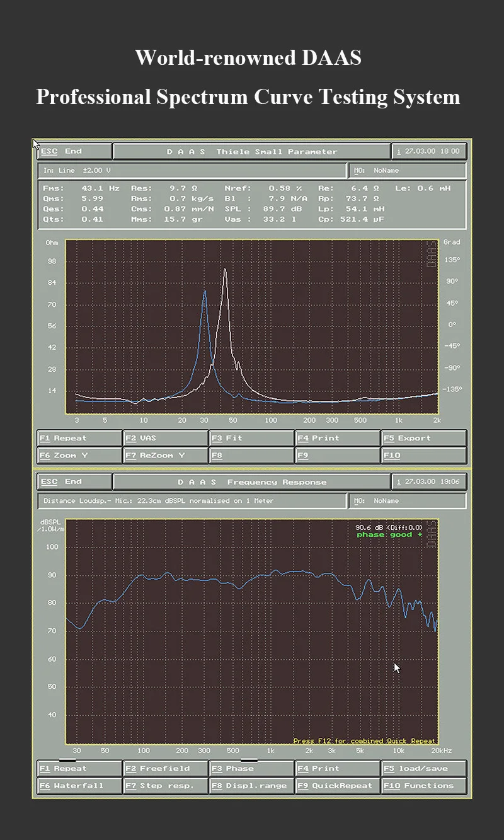Click the empty F8 button in Thiele Small window

point(252,455)
